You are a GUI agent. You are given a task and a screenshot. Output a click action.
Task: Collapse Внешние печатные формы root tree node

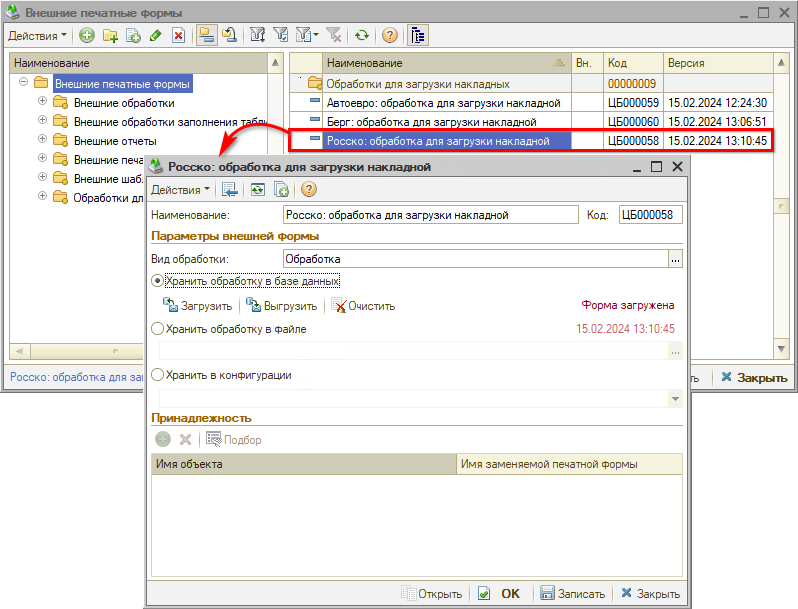pos(23,81)
